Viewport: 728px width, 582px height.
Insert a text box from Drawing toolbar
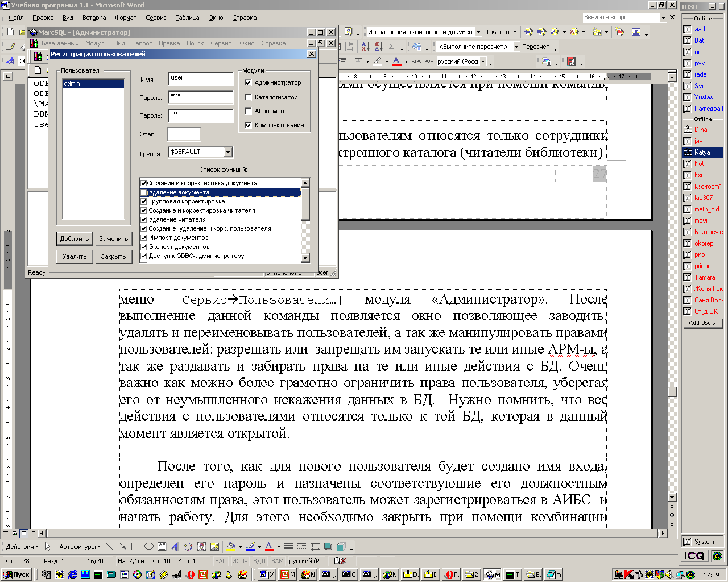(162, 547)
